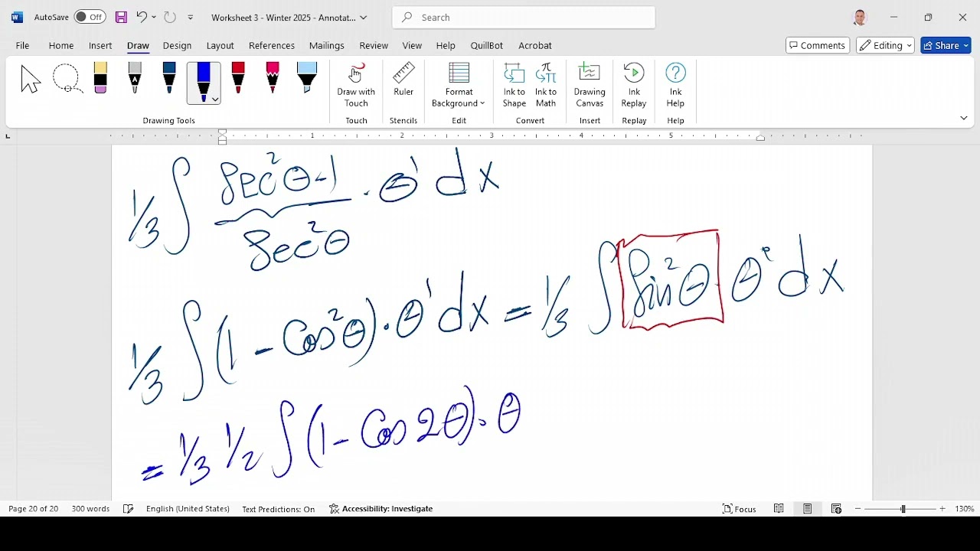Viewport: 980px width, 551px height.
Task: Click the zoom slider handle
Action: [903, 509]
